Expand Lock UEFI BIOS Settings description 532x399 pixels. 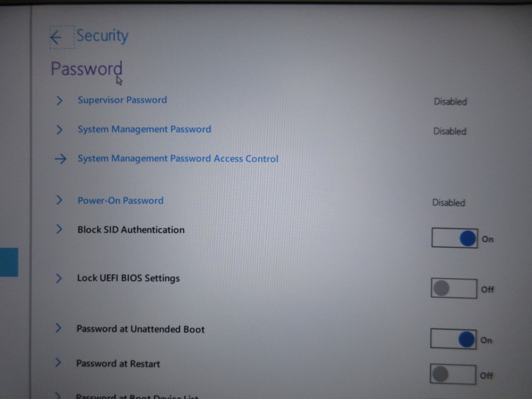pyautogui.click(x=59, y=278)
